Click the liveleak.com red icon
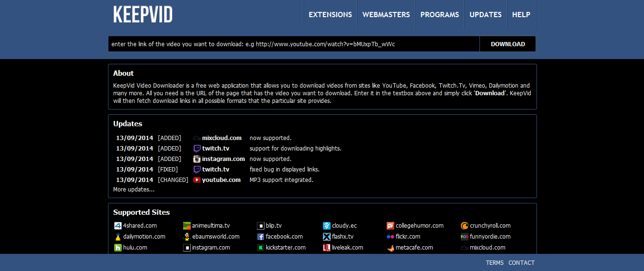The width and height of the screenshot is (644, 271). (327, 248)
